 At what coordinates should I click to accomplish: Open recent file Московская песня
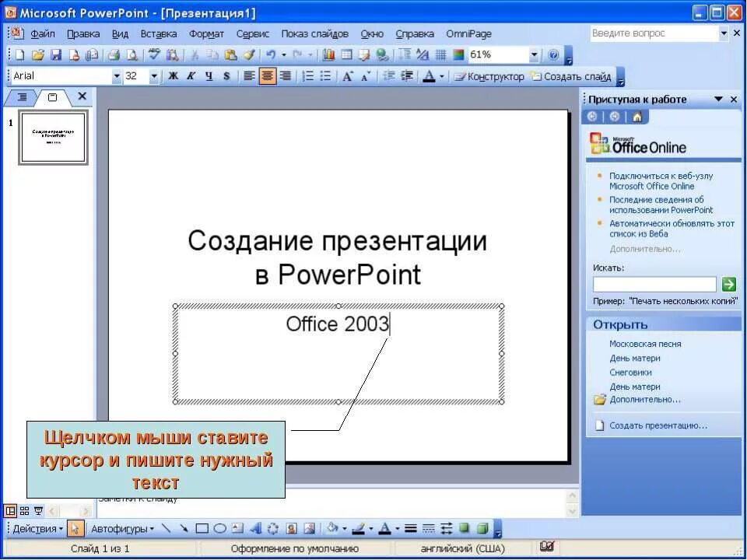tap(645, 344)
